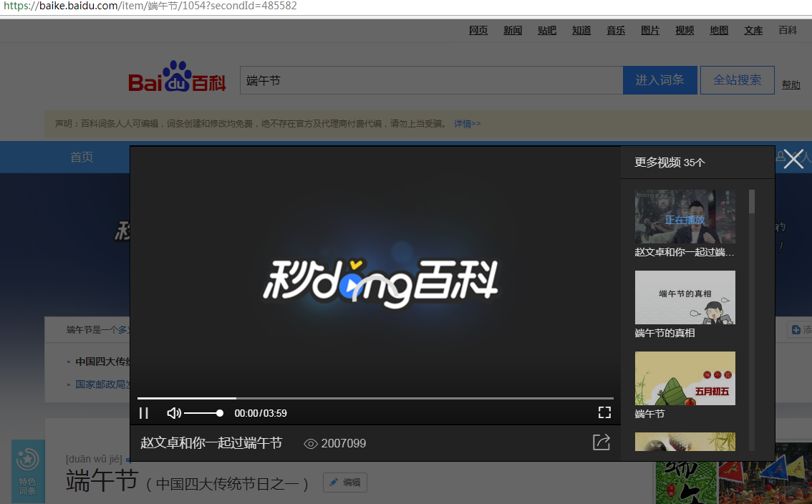Open the 视频 navigation link

[x=685, y=31]
